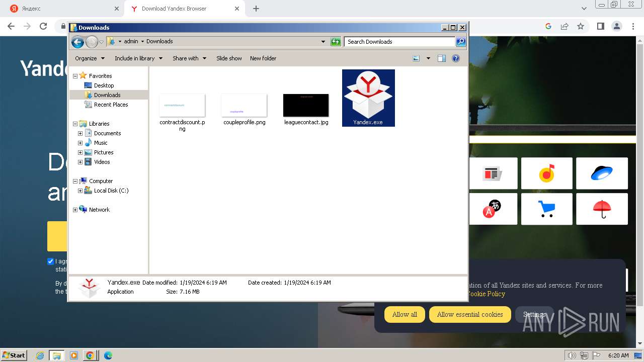
Task: Refresh the Downloads folder view
Action: tap(336, 42)
